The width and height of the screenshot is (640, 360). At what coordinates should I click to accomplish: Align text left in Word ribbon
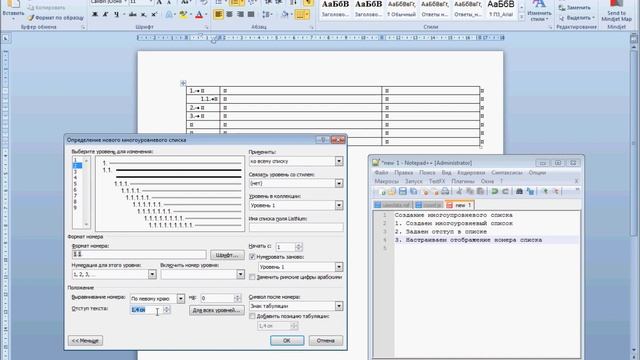pos(218,15)
